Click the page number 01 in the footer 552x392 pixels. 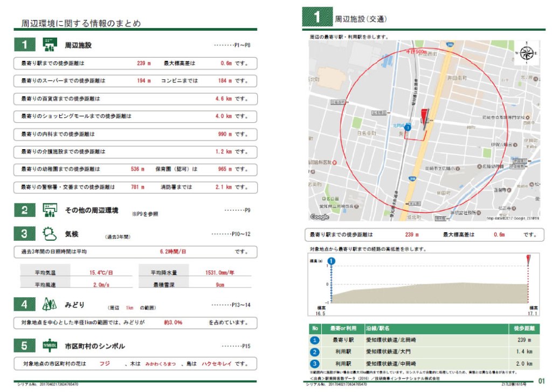pyautogui.click(x=541, y=381)
